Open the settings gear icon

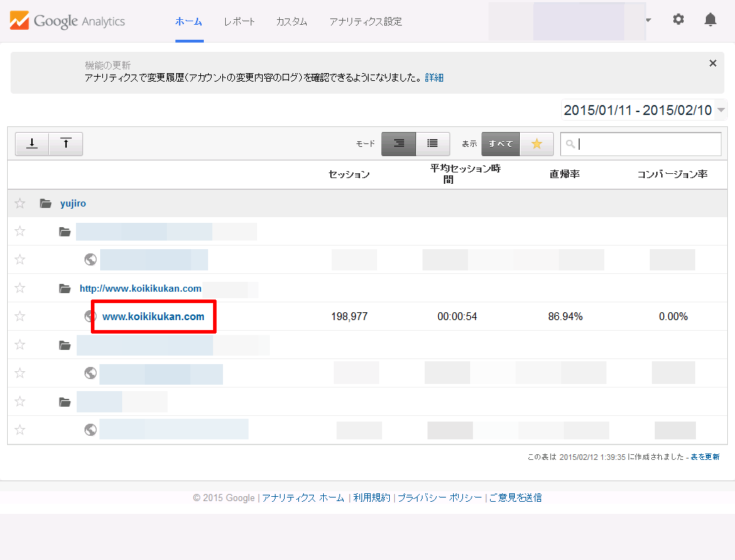(678, 19)
